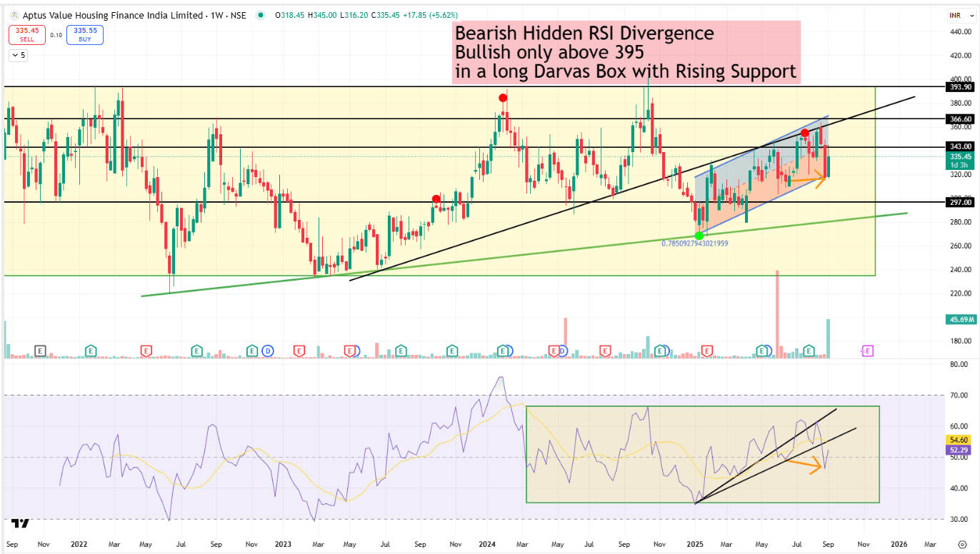Click the 2024 label on the time axis
Screen dimensions: 980x554
coord(489,544)
